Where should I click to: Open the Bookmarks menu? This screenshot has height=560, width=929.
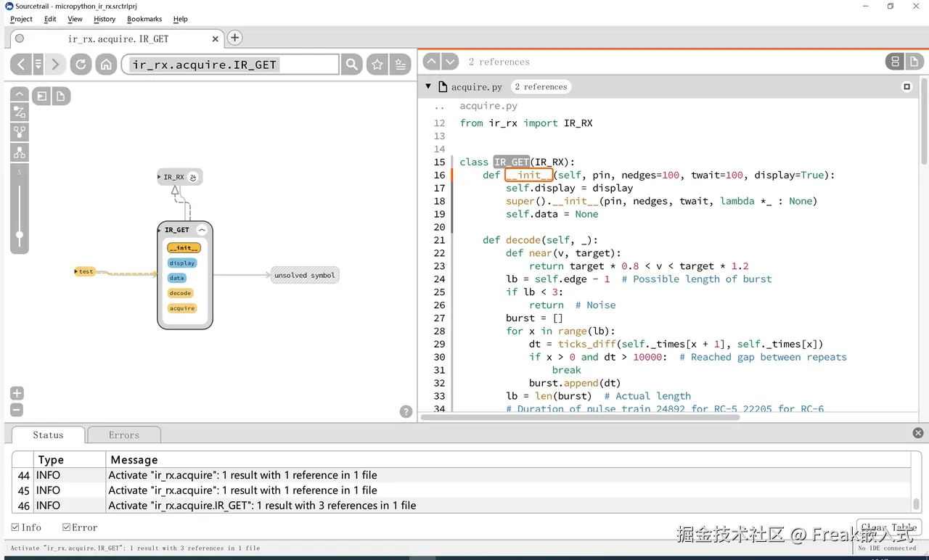tap(144, 19)
